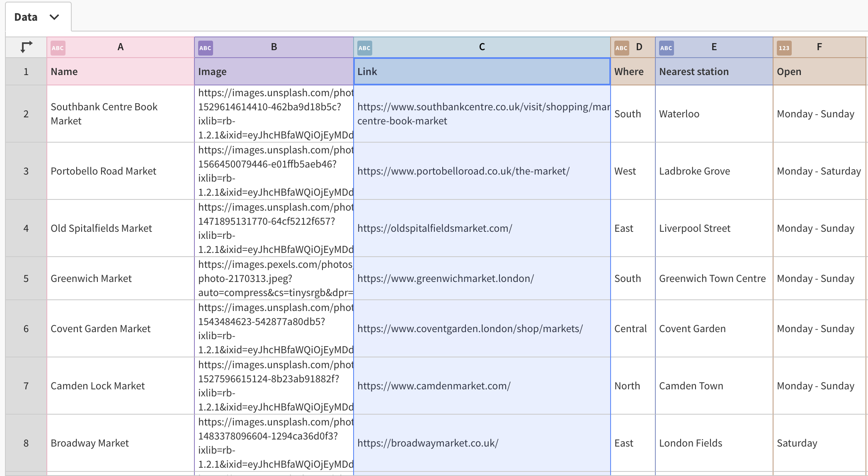Click the 'Open' header cell
The height and width of the screenshot is (476, 868).
click(x=820, y=72)
